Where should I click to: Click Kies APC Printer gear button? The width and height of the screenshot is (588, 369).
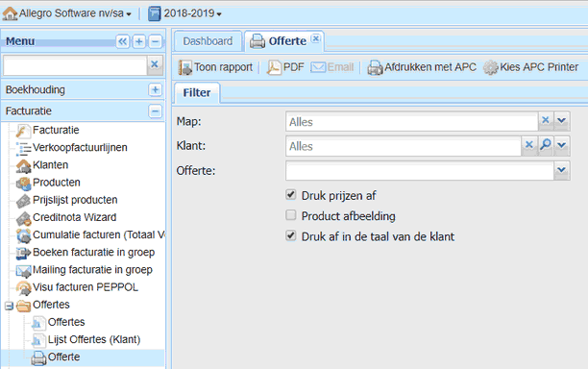pyautogui.click(x=530, y=67)
